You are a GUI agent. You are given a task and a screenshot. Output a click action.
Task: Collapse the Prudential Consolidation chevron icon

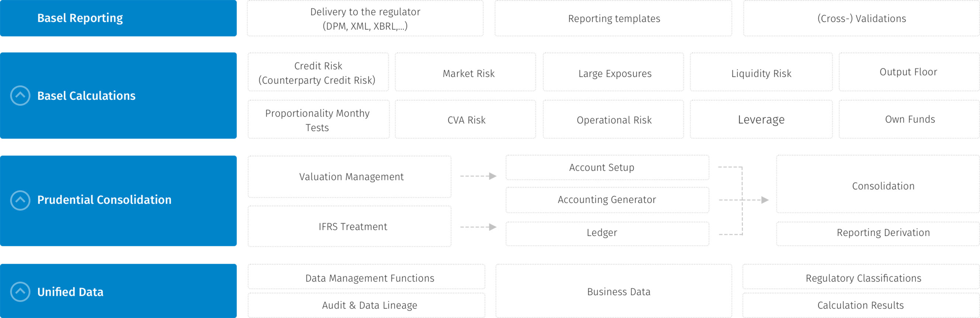[x=20, y=200]
